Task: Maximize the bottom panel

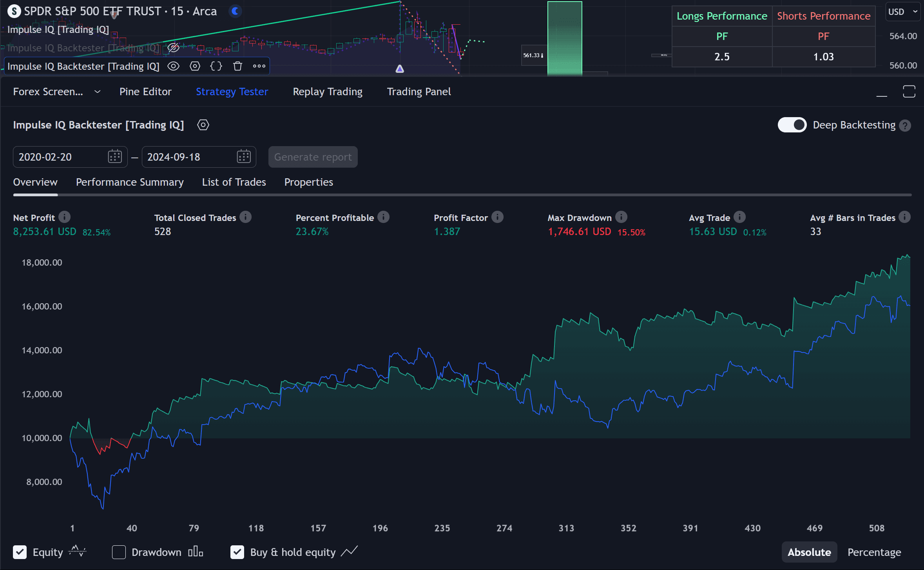Action: (x=909, y=92)
